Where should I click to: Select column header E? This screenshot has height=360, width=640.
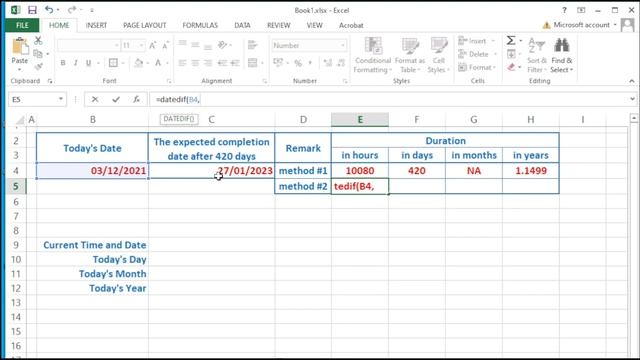coord(360,119)
